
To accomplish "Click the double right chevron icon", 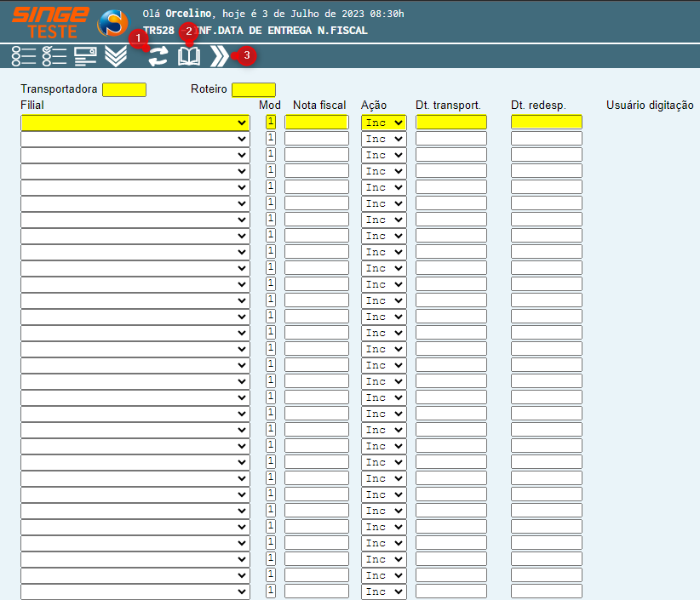I will [x=220, y=57].
